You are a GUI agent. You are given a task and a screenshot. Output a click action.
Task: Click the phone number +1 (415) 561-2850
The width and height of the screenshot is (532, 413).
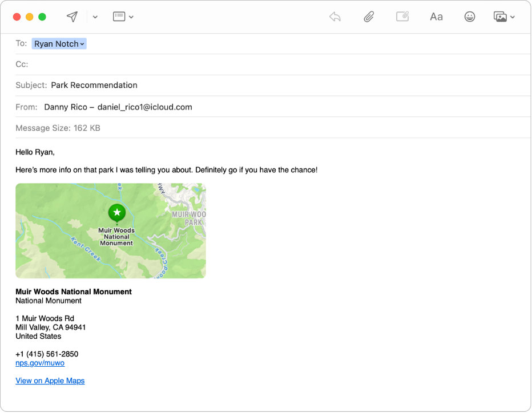pos(47,354)
